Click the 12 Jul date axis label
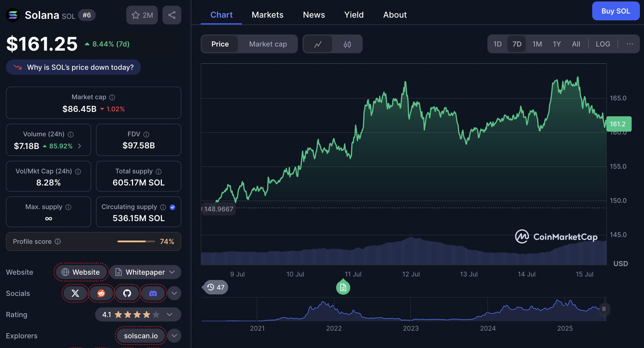Image resolution: width=644 pixels, height=348 pixels. (x=411, y=274)
